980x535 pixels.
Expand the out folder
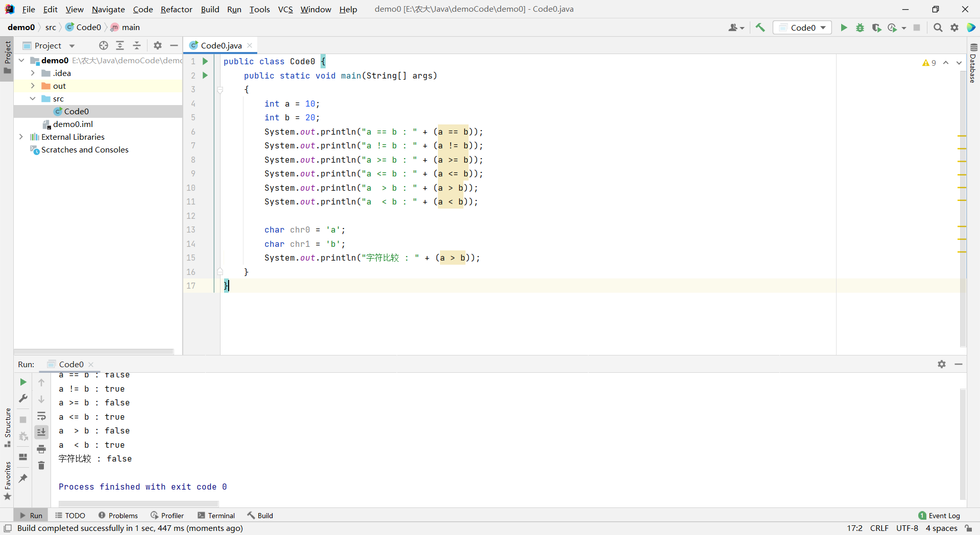point(33,86)
